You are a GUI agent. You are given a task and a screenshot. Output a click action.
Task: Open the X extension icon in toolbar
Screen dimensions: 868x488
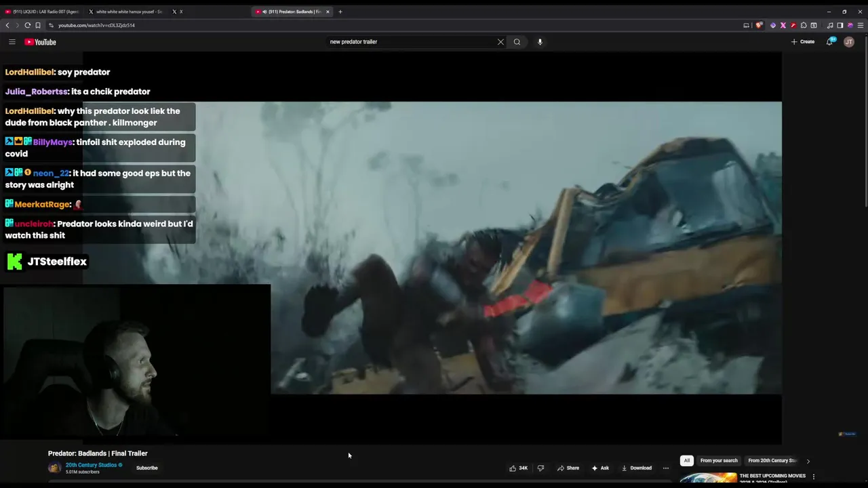[783, 25]
